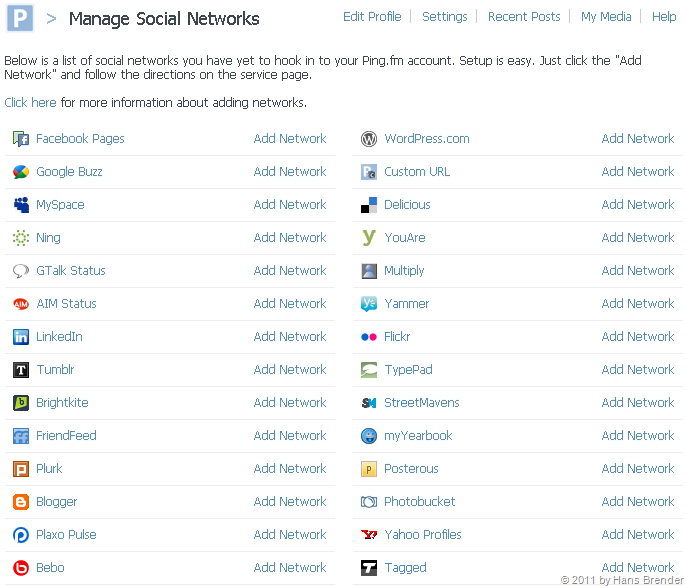Click the Blogger icon
Viewport: 686px width, 586px height.
pyautogui.click(x=20, y=502)
